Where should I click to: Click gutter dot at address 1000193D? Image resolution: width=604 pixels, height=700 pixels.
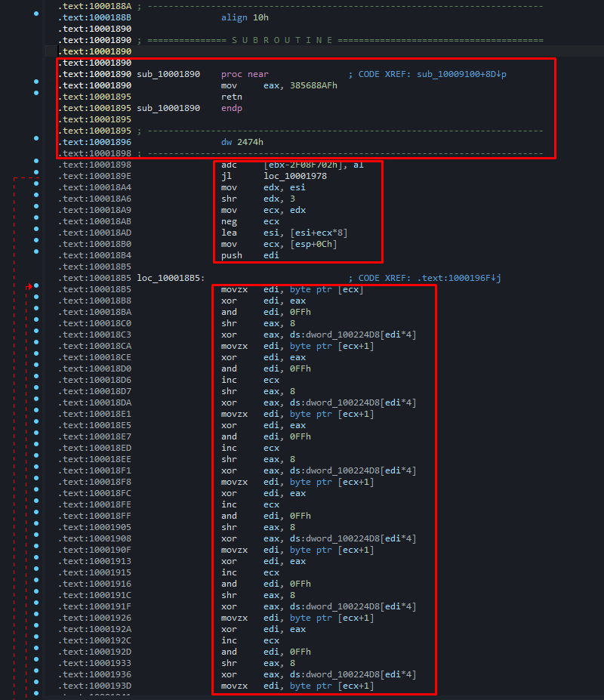(36, 683)
